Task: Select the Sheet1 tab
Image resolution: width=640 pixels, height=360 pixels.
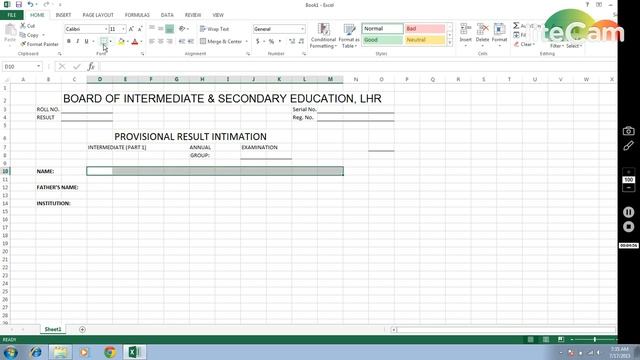Action: (53, 329)
